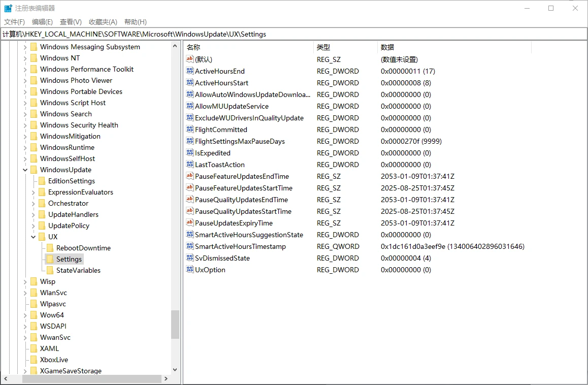Click the ActiveHoursEnd DWORD value icon
Screen dimensions: 588x385
pyautogui.click(x=190, y=71)
